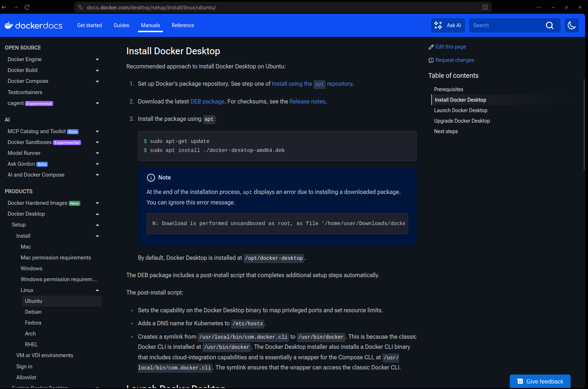Click the Note info icon

(151, 178)
